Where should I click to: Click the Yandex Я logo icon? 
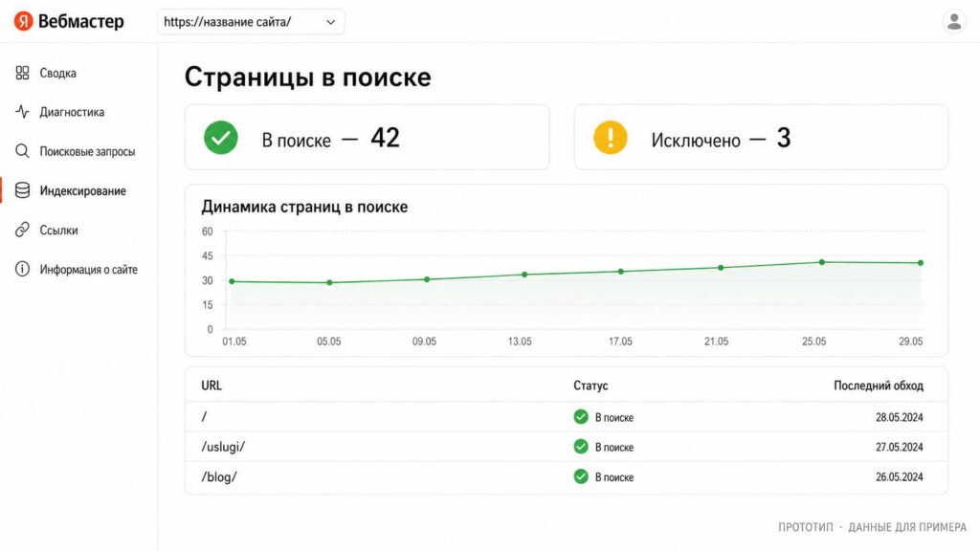coord(23,21)
